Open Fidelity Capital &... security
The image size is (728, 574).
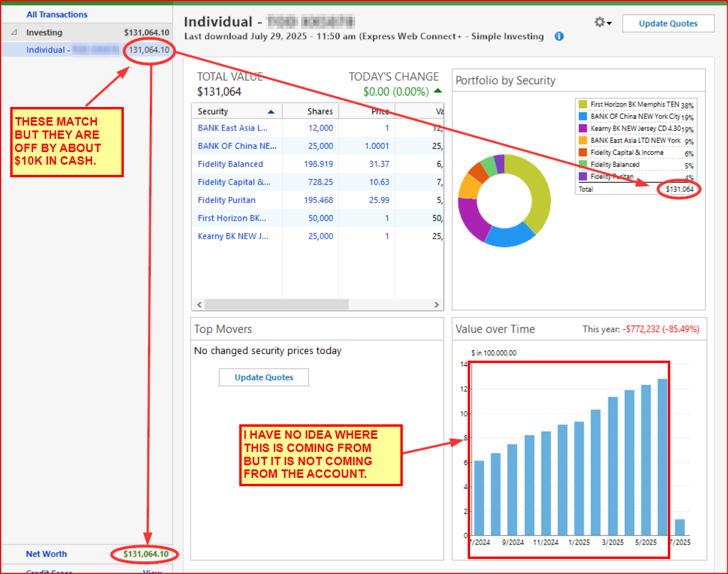[x=234, y=182]
